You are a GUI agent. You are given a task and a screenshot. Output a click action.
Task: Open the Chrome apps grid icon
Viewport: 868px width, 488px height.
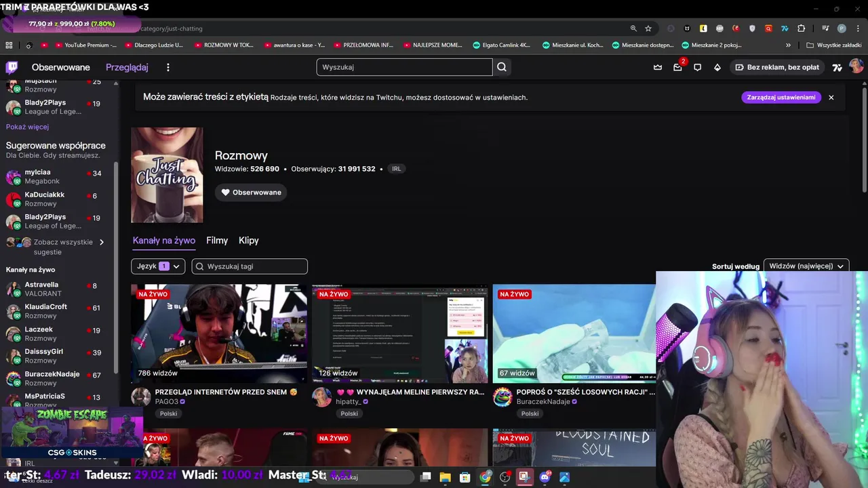[x=9, y=45]
